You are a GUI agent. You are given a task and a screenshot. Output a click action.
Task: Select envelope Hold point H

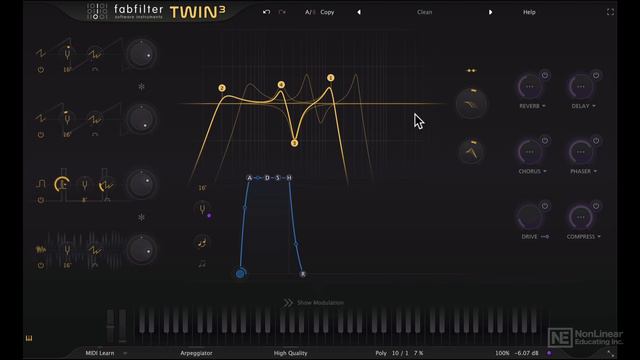[x=289, y=178]
